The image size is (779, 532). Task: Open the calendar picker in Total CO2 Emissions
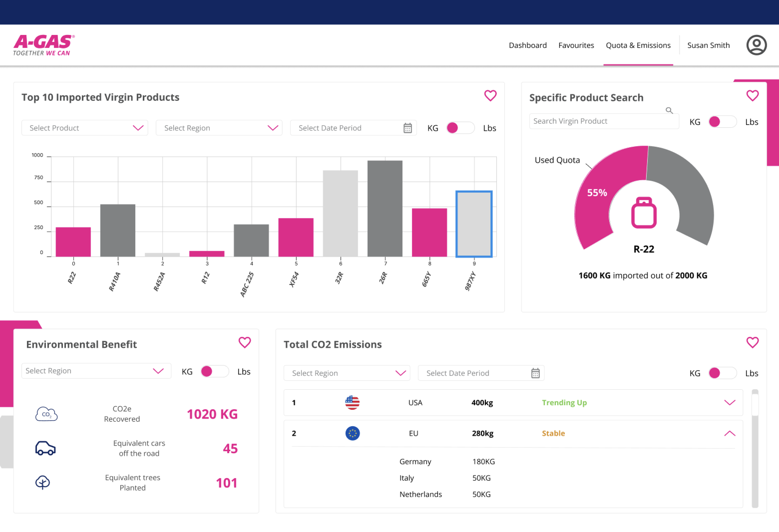point(535,373)
